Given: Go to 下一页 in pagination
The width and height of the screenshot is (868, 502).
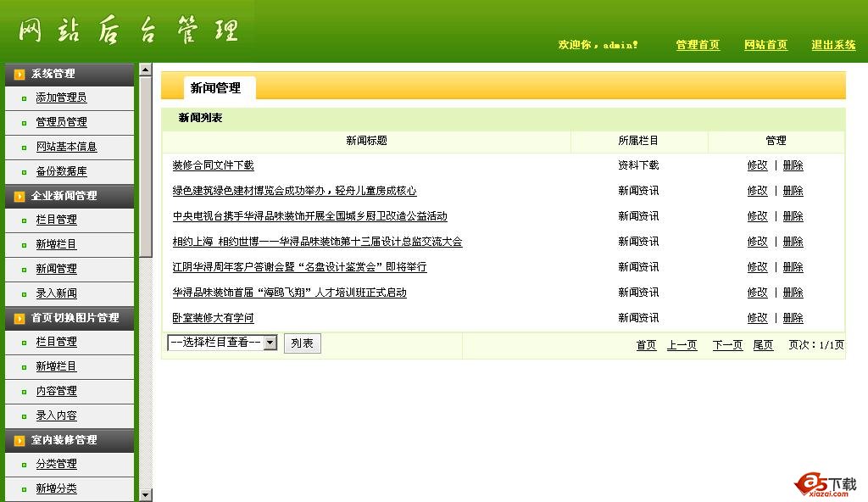Looking at the screenshot, I should coord(727,345).
